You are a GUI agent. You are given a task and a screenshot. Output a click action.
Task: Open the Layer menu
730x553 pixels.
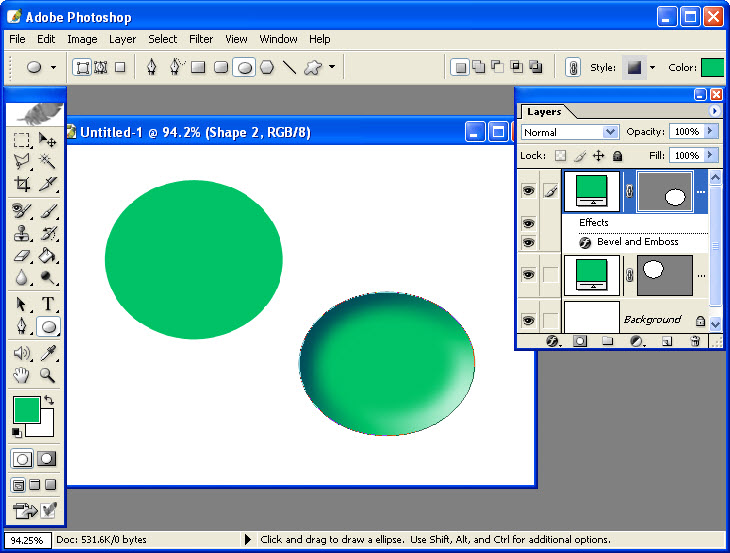[x=122, y=39]
